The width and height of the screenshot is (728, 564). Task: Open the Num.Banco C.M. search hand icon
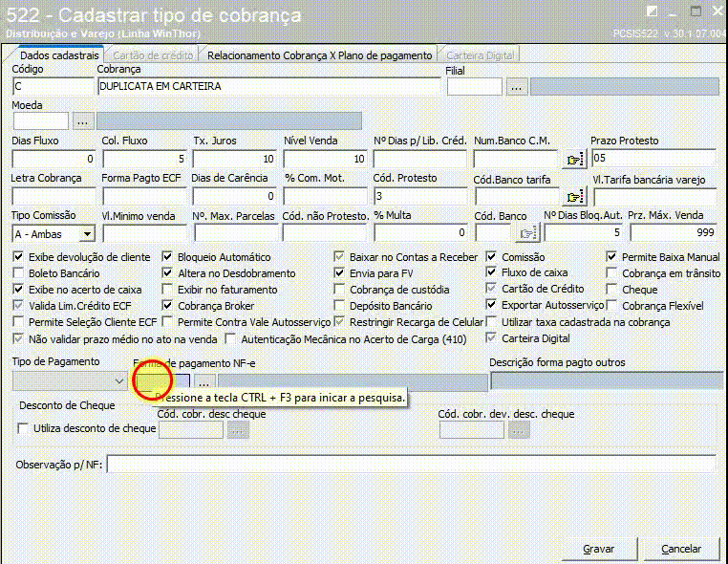[575, 160]
